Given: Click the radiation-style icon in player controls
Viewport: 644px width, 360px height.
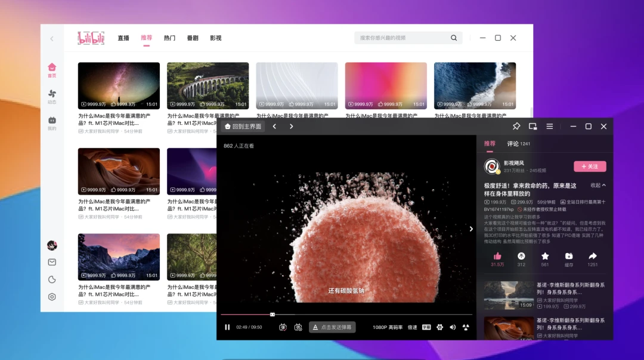Looking at the screenshot, I should [466, 327].
